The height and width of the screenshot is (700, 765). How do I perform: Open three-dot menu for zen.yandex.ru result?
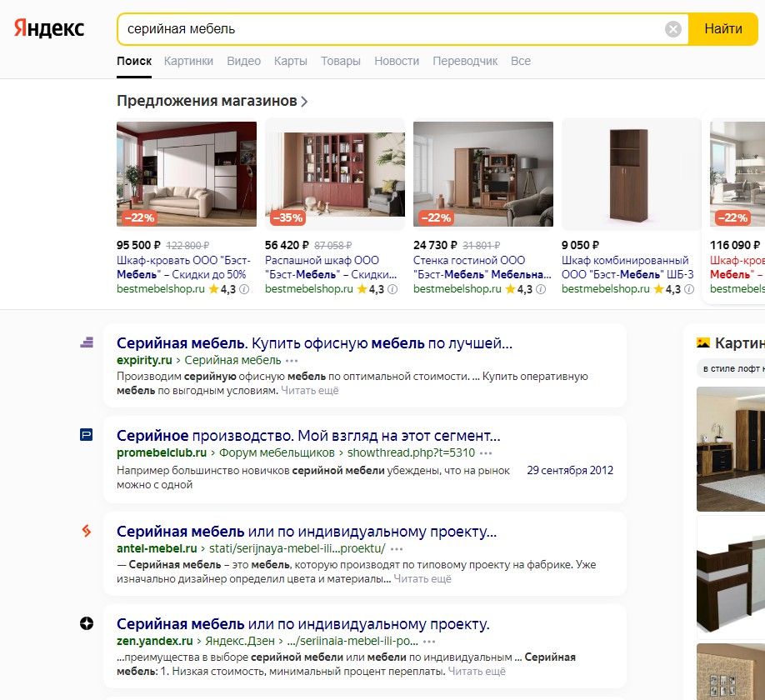click(429, 642)
